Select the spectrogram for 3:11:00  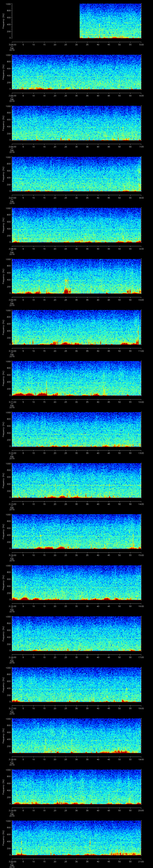(77, 378)
